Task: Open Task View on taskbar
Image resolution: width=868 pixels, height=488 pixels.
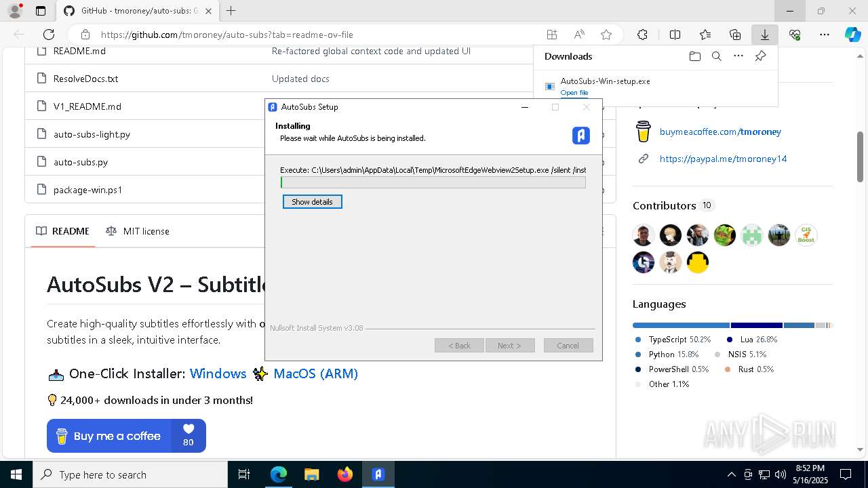Action: (x=244, y=474)
